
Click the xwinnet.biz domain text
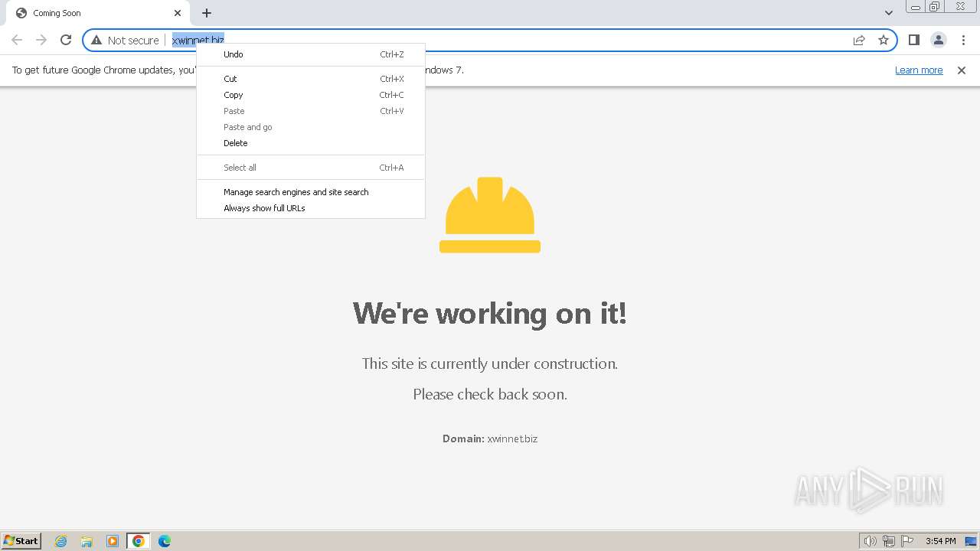[512, 439]
